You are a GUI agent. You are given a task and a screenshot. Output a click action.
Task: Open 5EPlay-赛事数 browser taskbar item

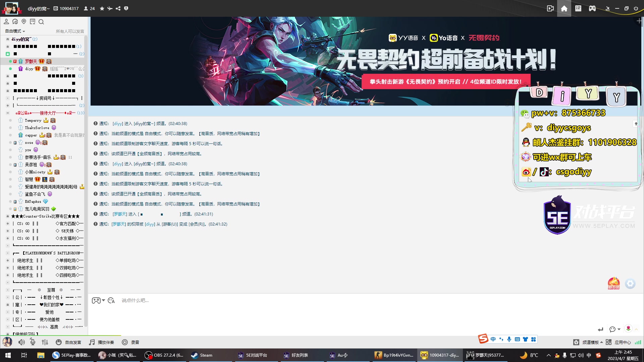[x=72, y=355]
